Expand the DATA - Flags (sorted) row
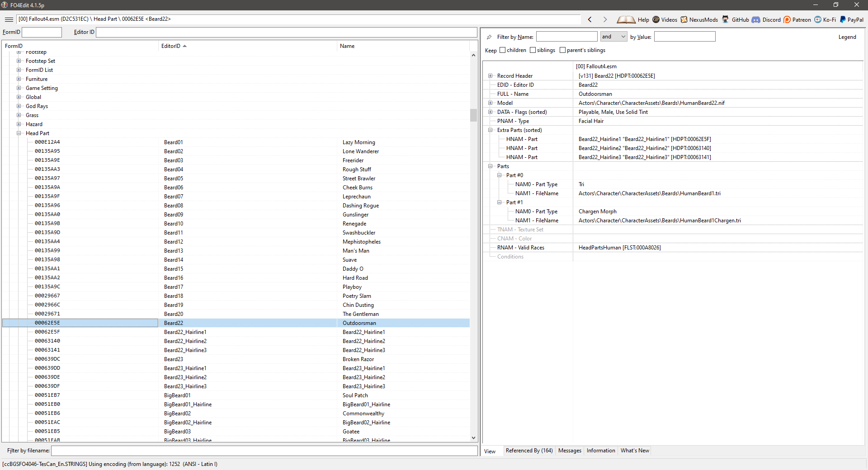868x470 pixels. (x=490, y=112)
